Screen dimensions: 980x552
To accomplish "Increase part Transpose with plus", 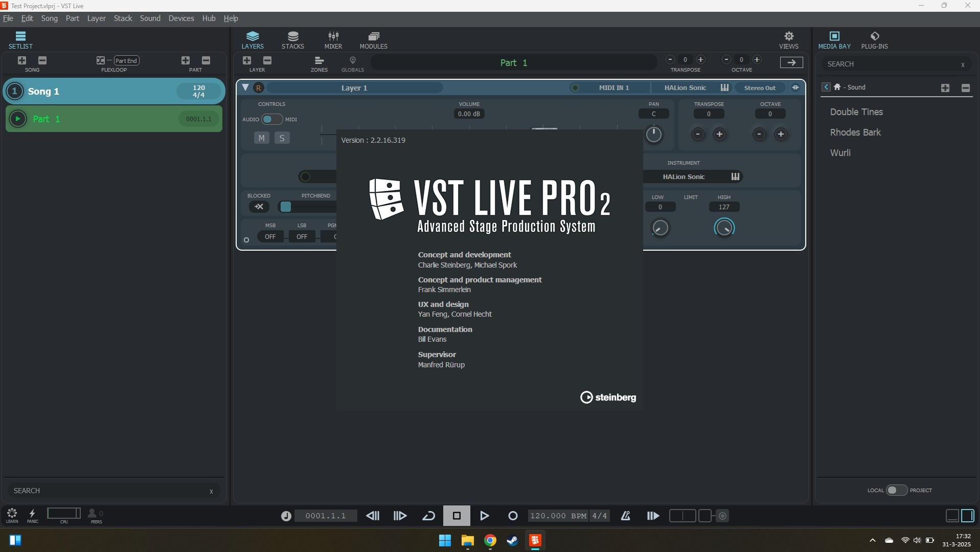I will pos(701,60).
